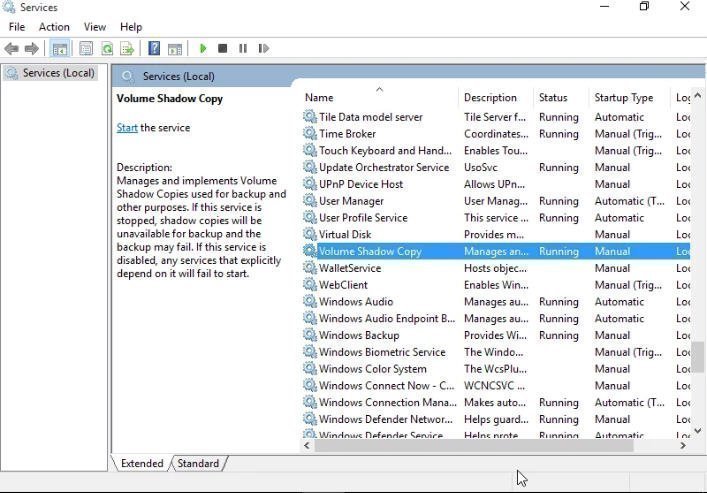
Task: Stop Service using the square stop icon
Action: tap(222, 48)
